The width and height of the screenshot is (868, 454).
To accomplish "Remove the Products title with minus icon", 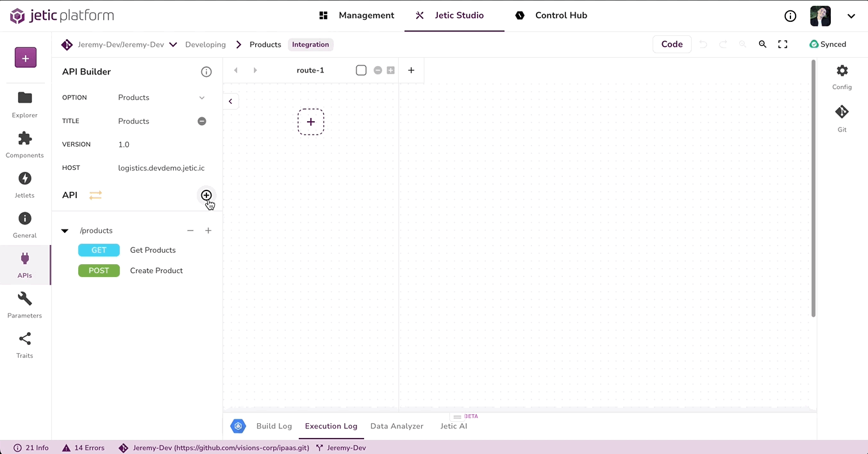I will [x=202, y=121].
